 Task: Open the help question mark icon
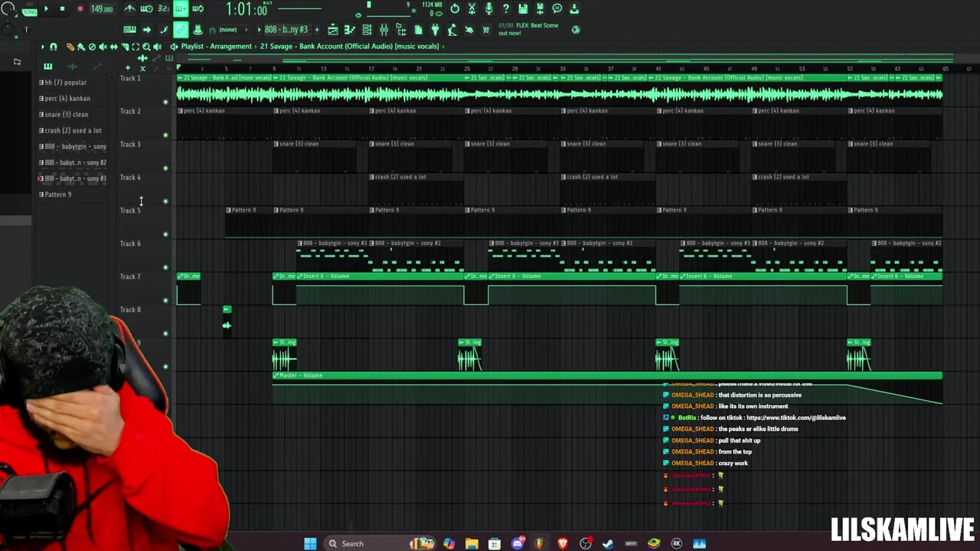(x=506, y=9)
